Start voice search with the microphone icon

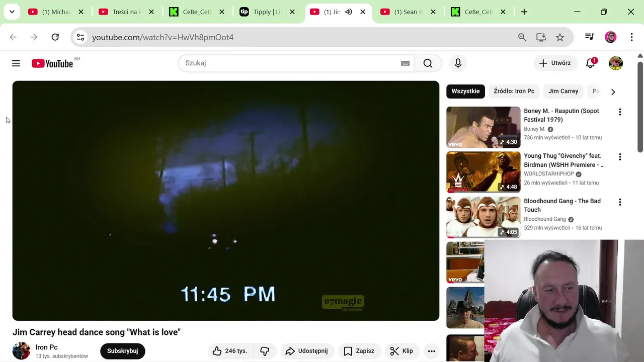pyautogui.click(x=458, y=63)
